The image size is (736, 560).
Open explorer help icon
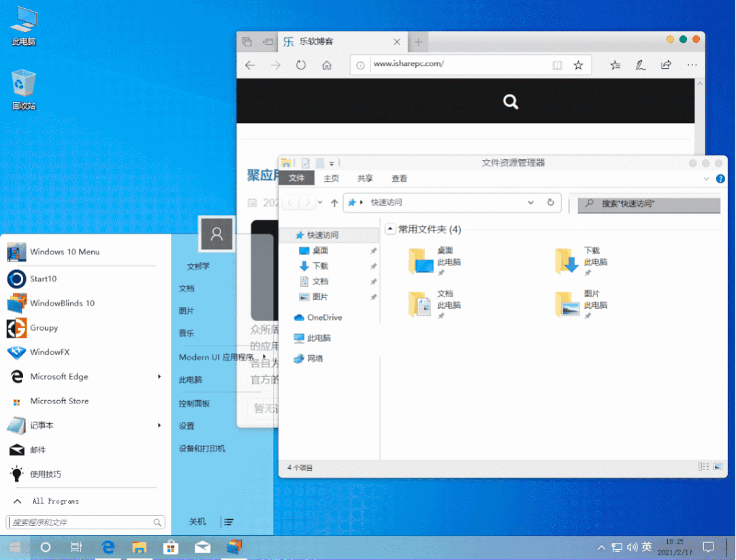pos(720,179)
